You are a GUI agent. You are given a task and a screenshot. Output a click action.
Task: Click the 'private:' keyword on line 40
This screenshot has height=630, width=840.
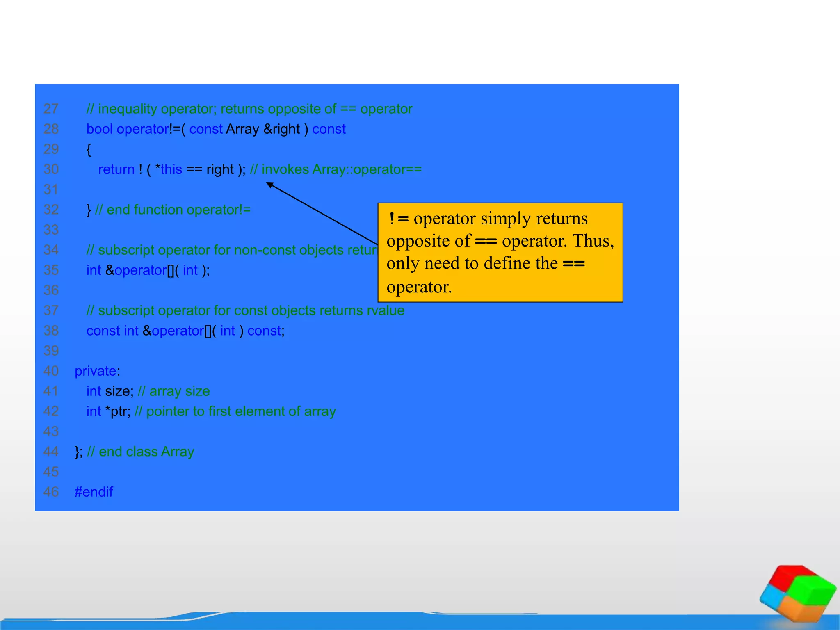pos(97,371)
